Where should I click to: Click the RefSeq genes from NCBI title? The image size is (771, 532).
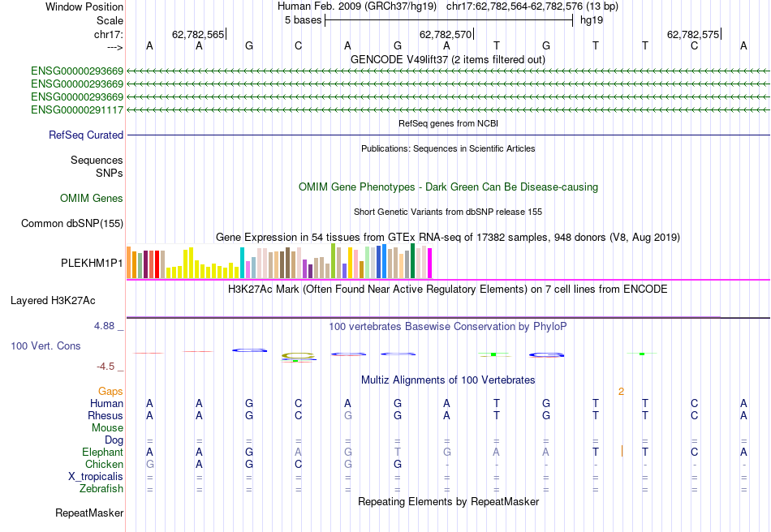coord(448,123)
